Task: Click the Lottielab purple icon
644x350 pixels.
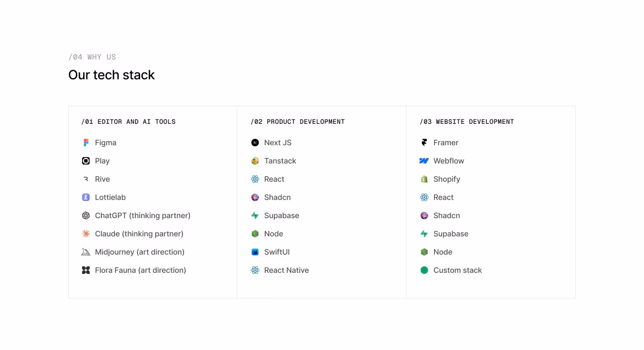Action: [x=86, y=197]
